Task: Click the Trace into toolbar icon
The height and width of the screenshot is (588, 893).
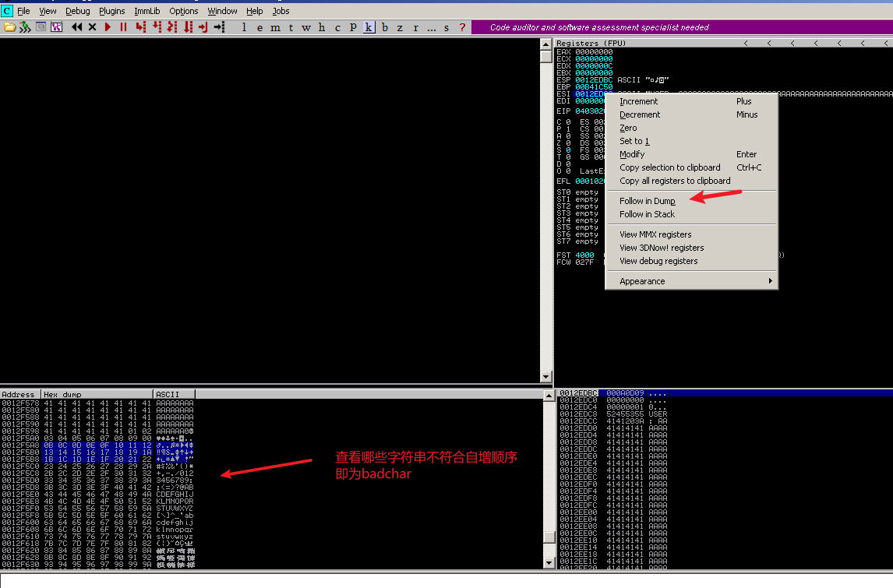Action: coord(172,26)
